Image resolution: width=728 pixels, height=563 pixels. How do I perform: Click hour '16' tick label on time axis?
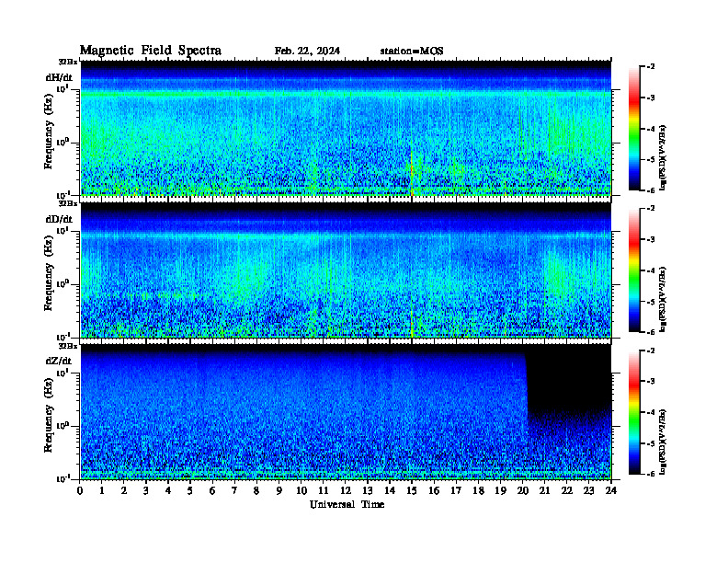coord(434,490)
